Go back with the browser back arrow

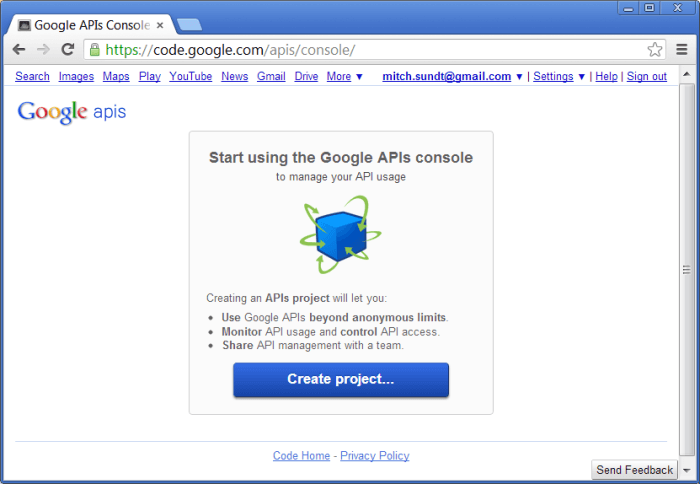(x=19, y=49)
